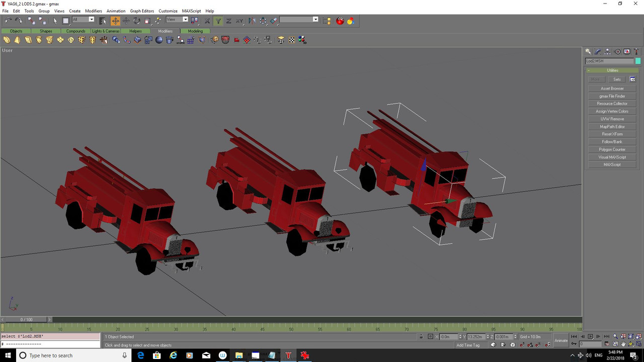Click the Resource Collector button

(x=612, y=104)
